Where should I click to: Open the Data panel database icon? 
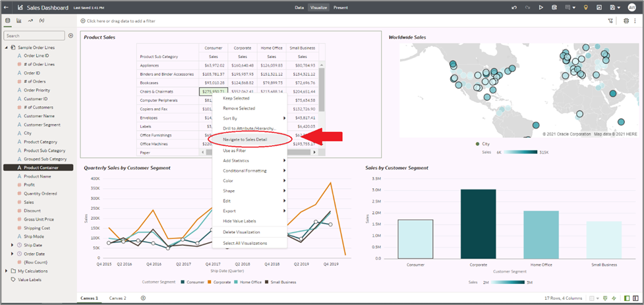pos(8,20)
